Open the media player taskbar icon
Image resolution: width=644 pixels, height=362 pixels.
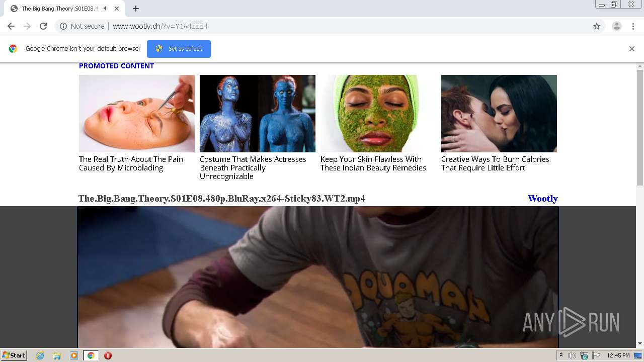(x=74, y=355)
